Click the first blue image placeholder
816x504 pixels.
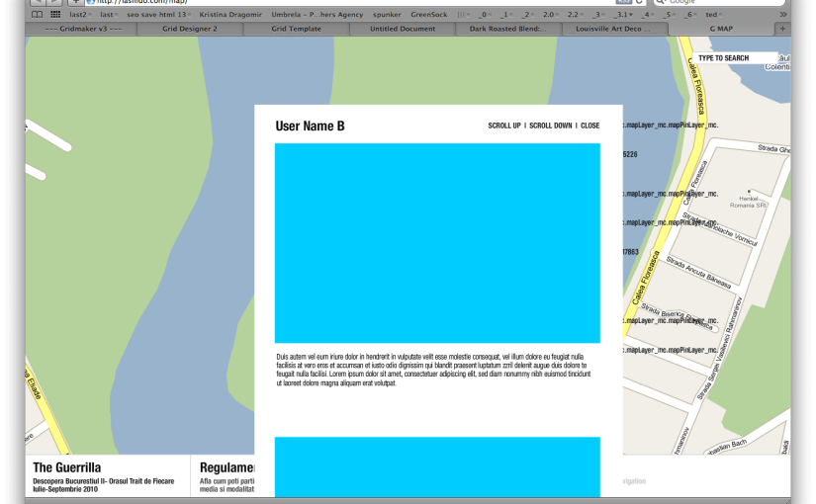tap(437, 243)
